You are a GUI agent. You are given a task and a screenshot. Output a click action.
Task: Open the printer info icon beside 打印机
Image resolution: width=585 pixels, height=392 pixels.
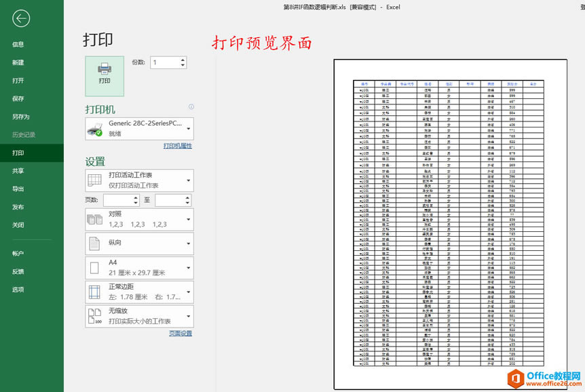191,106
